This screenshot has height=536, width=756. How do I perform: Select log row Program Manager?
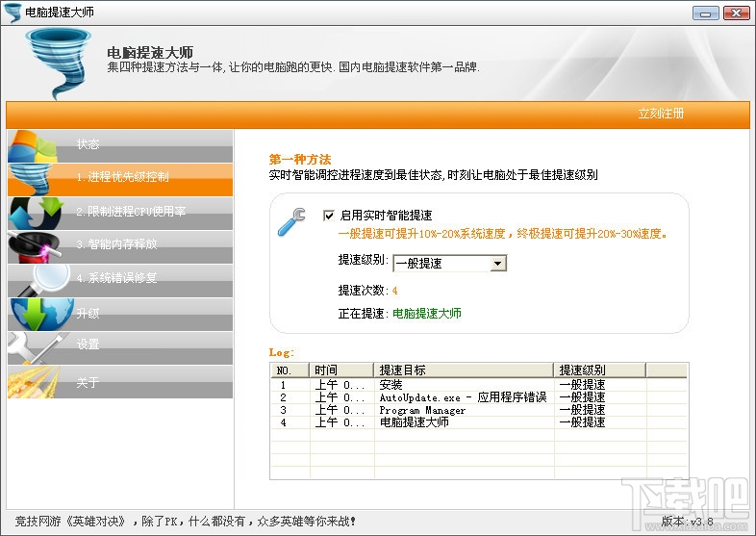pyautogui.click(x=479, y=410)
